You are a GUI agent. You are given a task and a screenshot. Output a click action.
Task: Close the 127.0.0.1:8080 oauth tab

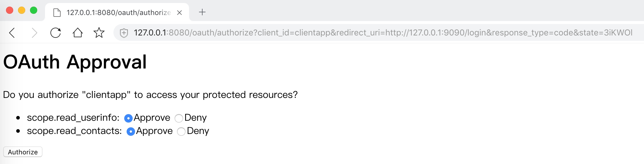click(x=179, y=13)
